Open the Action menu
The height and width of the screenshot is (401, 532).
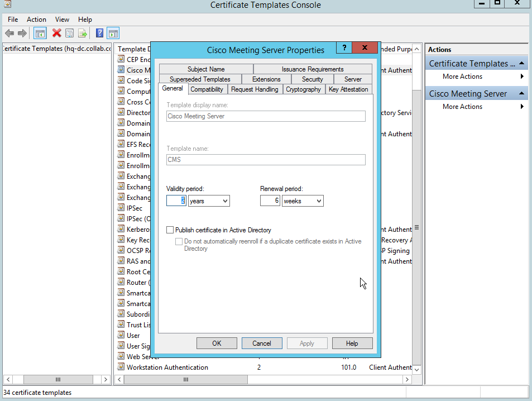point(37,20)
